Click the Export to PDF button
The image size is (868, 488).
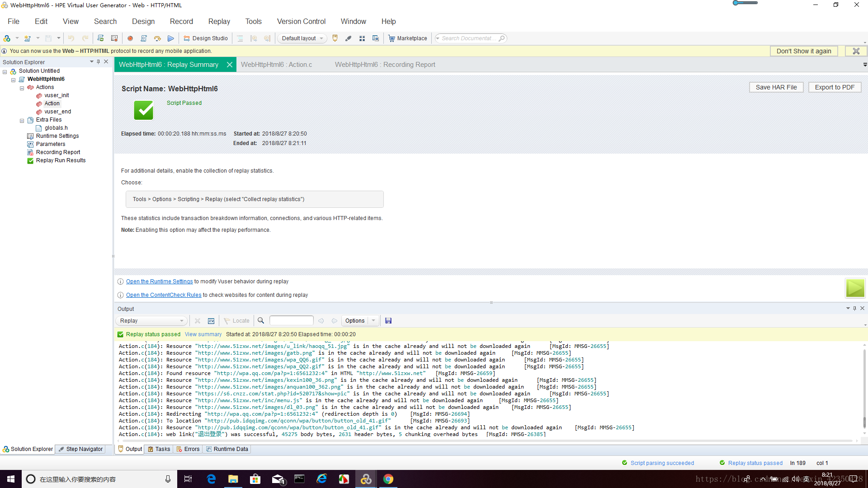tap(835, 87)
